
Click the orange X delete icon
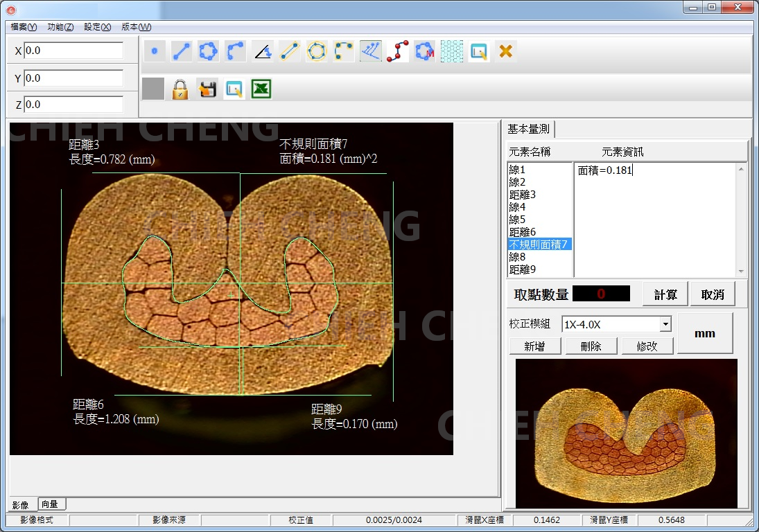[x=506, y=51]
